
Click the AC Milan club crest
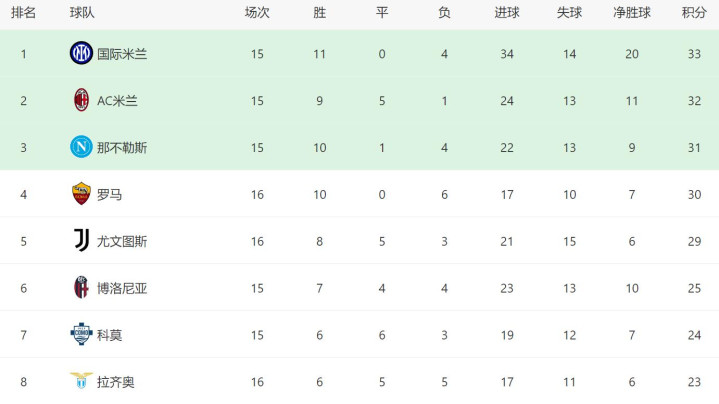click(x=81, y=100)
